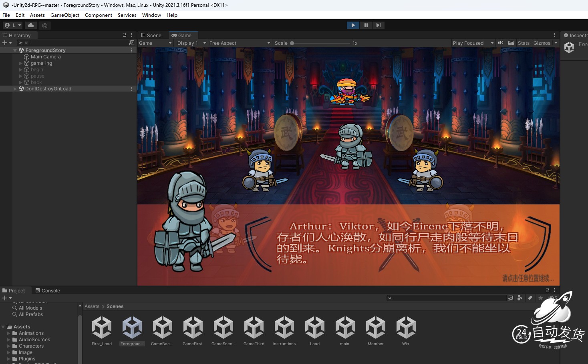Click the Assets breadcrumb link

(92, 306)
